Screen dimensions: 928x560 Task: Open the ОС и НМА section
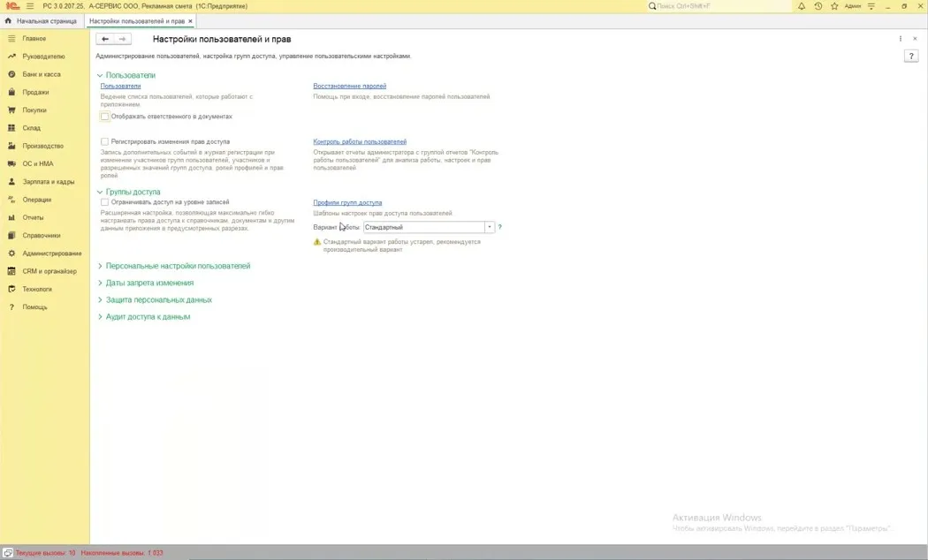click(x=38, y=163)
